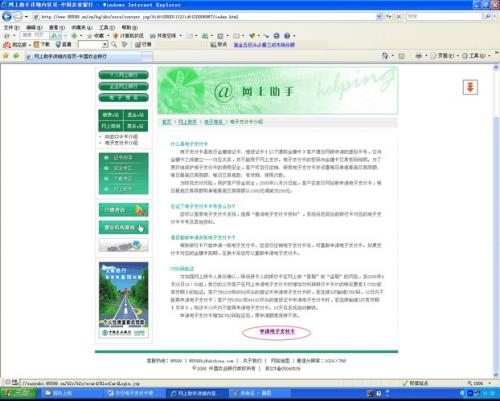Click the Stop loading icon beside the address bar

coord(399,16)
